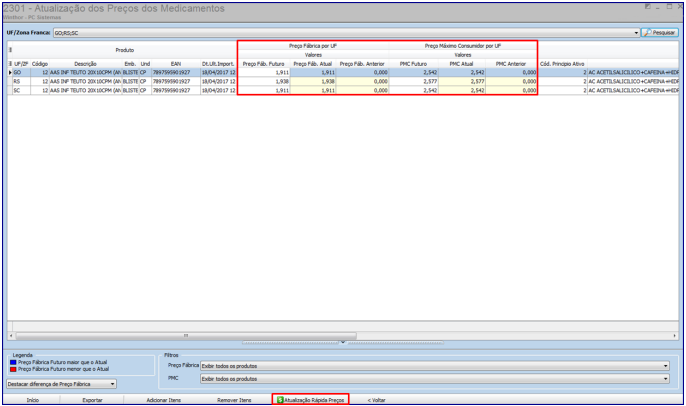Click the import date cell in GO row

coord(218,73)
